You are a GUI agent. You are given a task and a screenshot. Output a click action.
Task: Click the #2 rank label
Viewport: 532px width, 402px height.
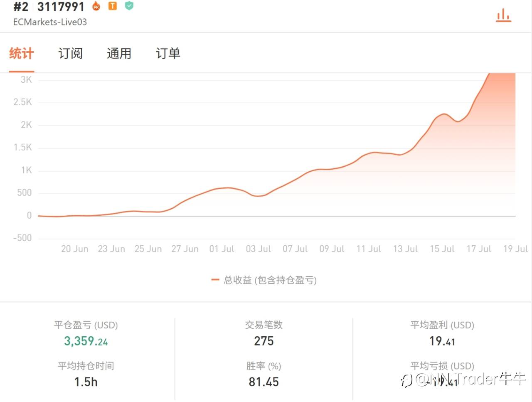click(21, 7)
